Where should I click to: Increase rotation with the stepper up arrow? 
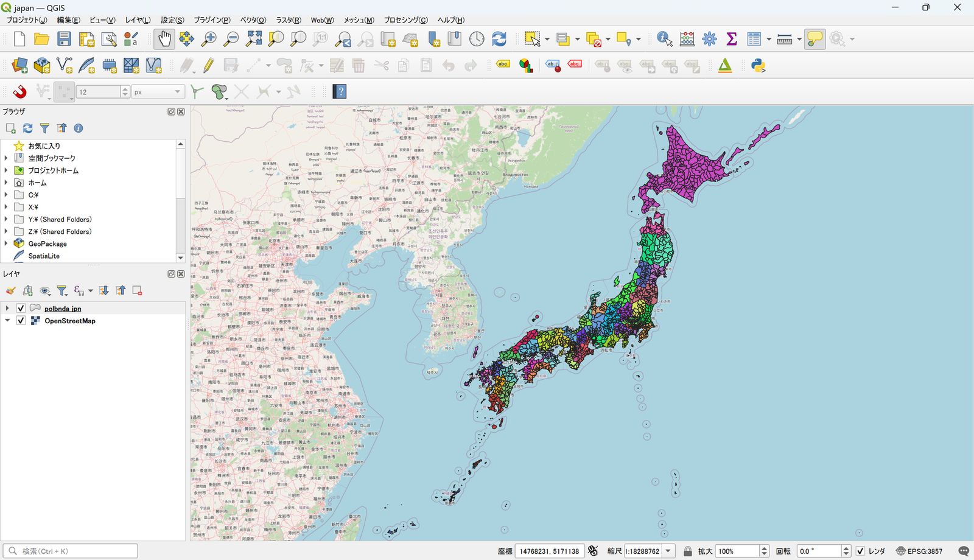coord(846,548)
